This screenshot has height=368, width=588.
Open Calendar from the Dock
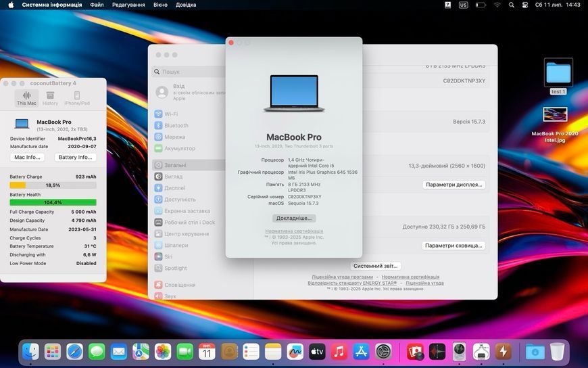(x=207, y=352)
